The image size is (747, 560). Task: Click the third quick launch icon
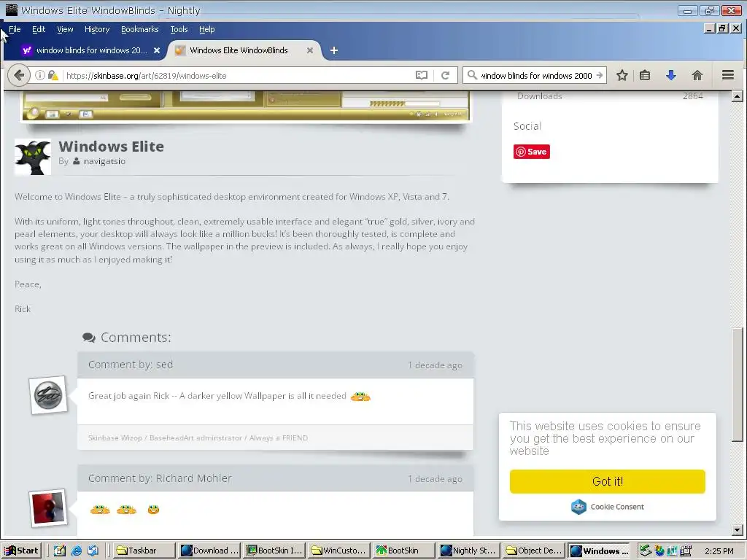pos(93,551)
